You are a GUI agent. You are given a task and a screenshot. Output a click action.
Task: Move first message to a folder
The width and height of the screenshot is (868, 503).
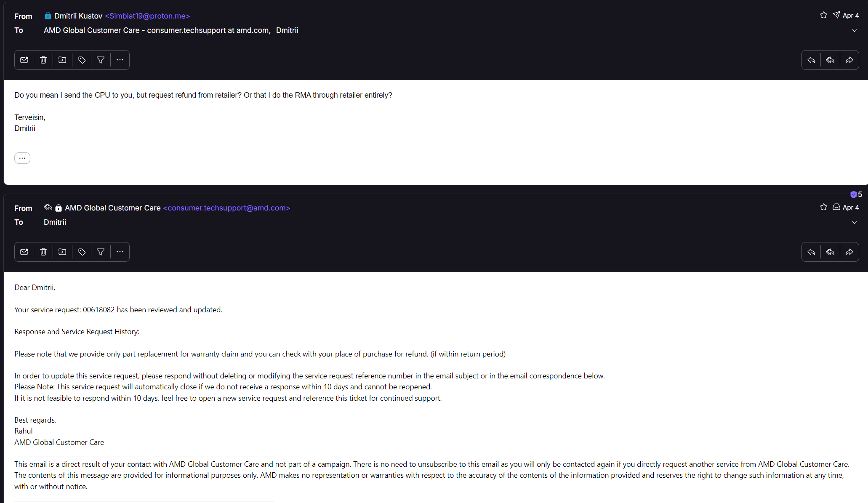[62, 60]
